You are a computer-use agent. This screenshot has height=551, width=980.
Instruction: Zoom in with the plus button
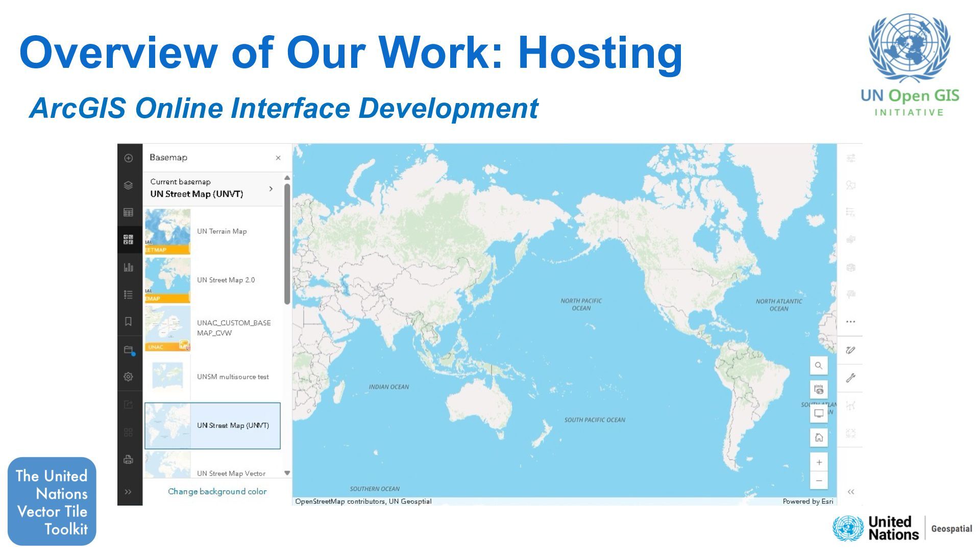819,462
